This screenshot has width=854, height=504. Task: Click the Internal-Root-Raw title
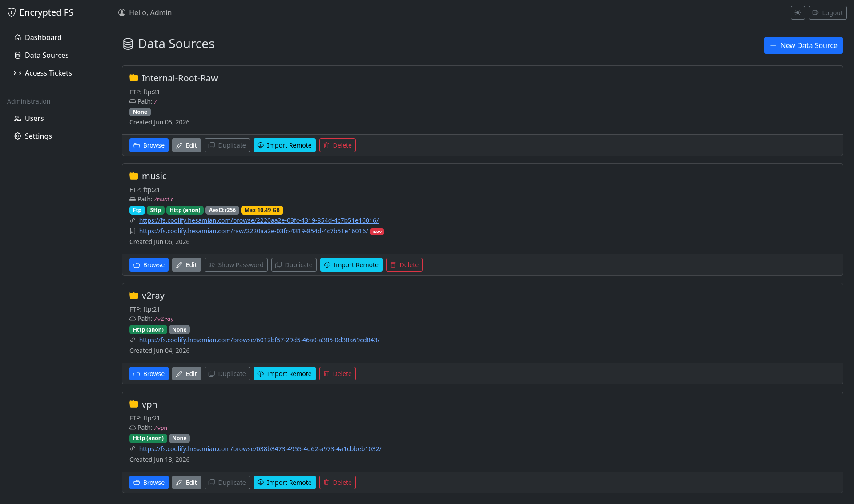coord(180,78)
